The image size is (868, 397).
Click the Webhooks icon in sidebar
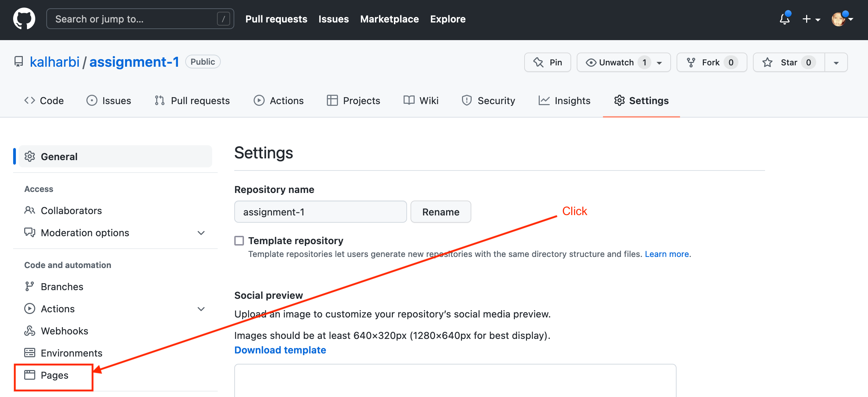29,331
